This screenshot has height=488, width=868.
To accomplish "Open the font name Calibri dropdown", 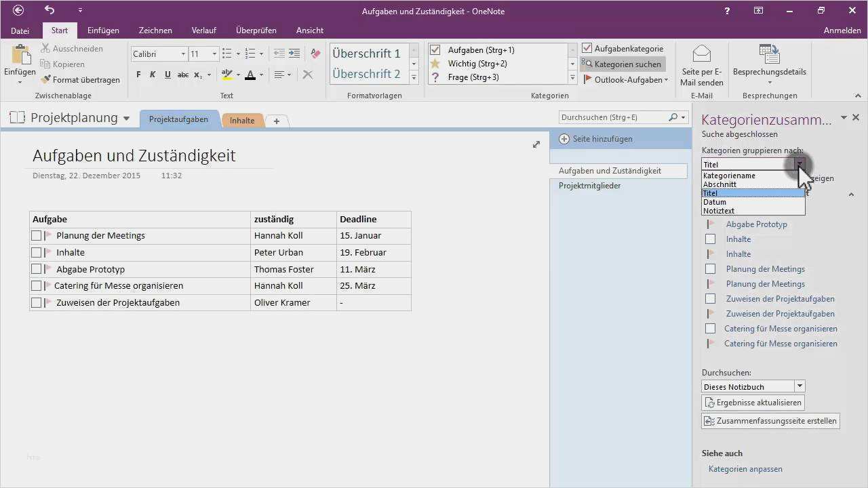I will pos(183,54).
